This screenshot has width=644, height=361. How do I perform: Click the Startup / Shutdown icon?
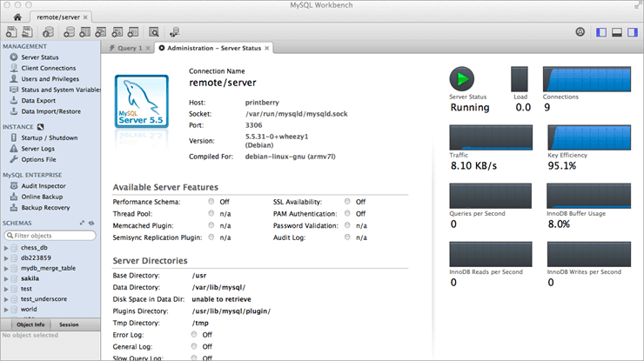(x=14, y=137)
